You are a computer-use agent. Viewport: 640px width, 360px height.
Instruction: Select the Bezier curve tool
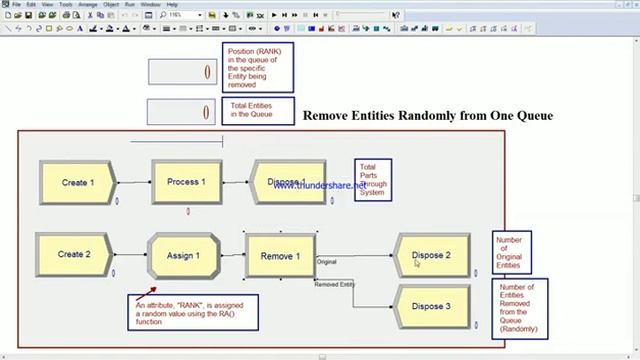coord(39,29)
